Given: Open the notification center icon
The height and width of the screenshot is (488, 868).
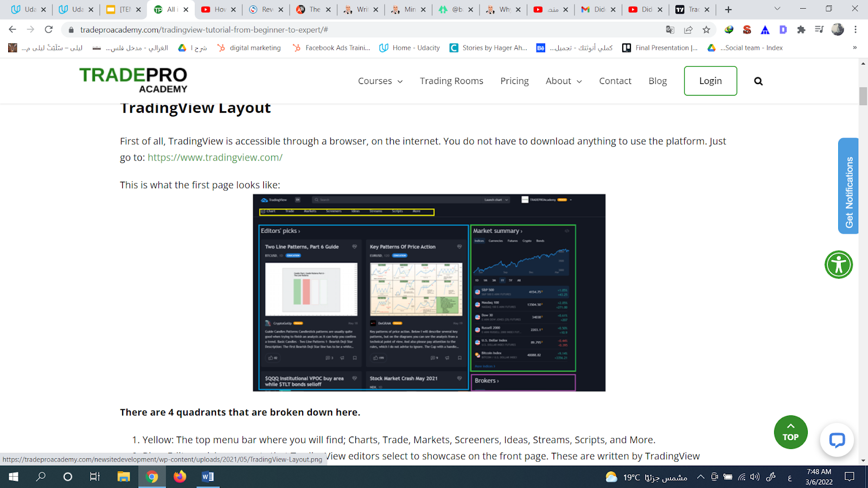Looking at the screenshot, I should [850, 477].
